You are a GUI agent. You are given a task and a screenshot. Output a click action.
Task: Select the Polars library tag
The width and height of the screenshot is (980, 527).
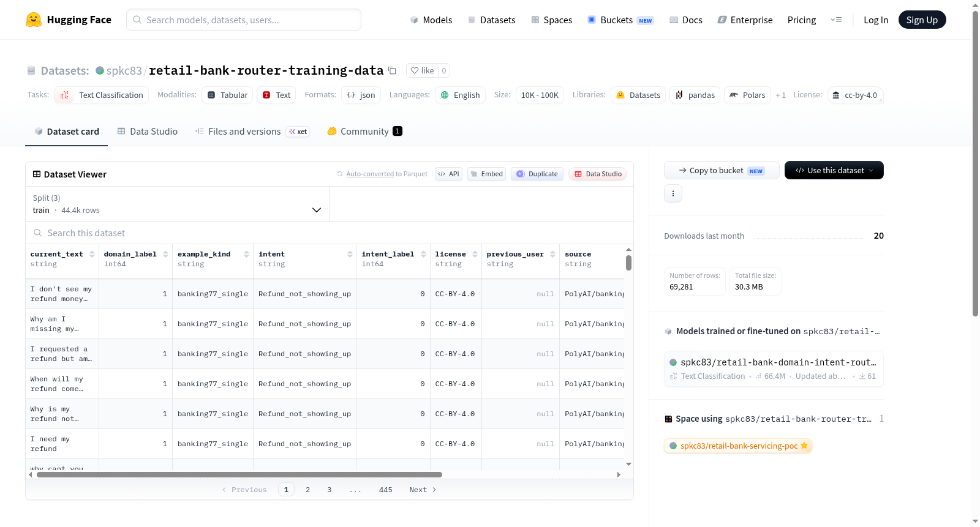coord(747,95)
